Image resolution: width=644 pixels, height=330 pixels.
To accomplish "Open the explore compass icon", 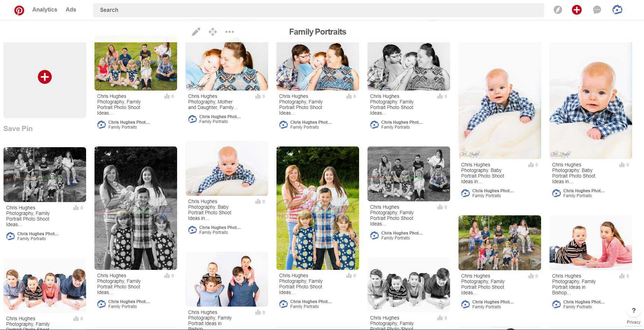I will (558, 10).
